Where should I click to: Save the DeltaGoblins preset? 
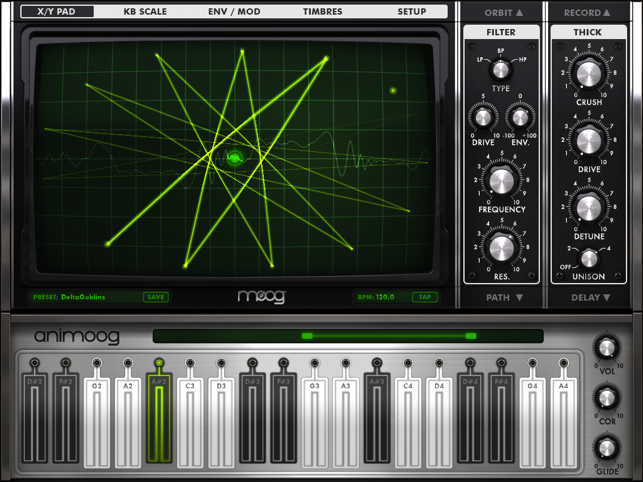(156, 297)
